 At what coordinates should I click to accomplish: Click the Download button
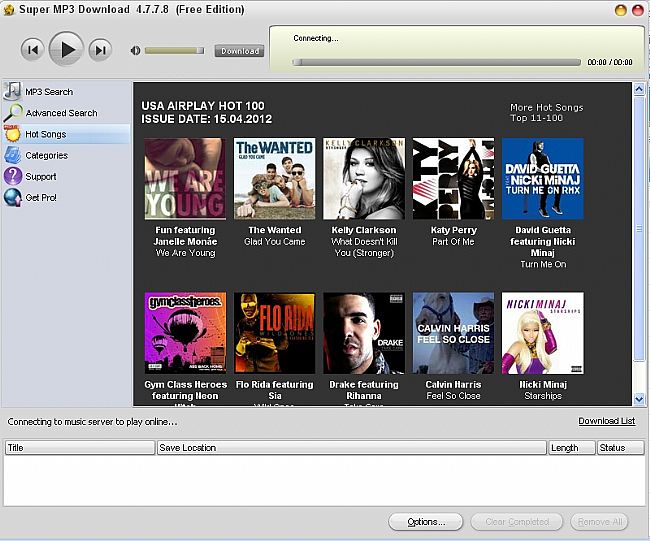(x=239, y=51)
